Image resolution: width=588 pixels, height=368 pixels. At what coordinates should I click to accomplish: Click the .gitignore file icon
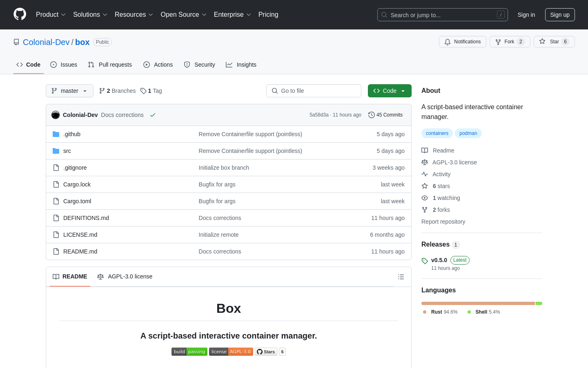click(56, 168)
